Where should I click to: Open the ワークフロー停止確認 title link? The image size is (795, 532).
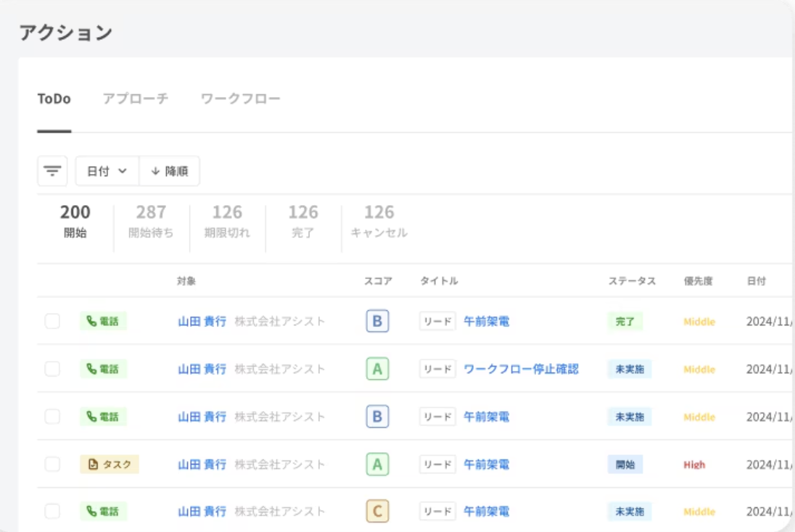[x=521, y=370]
